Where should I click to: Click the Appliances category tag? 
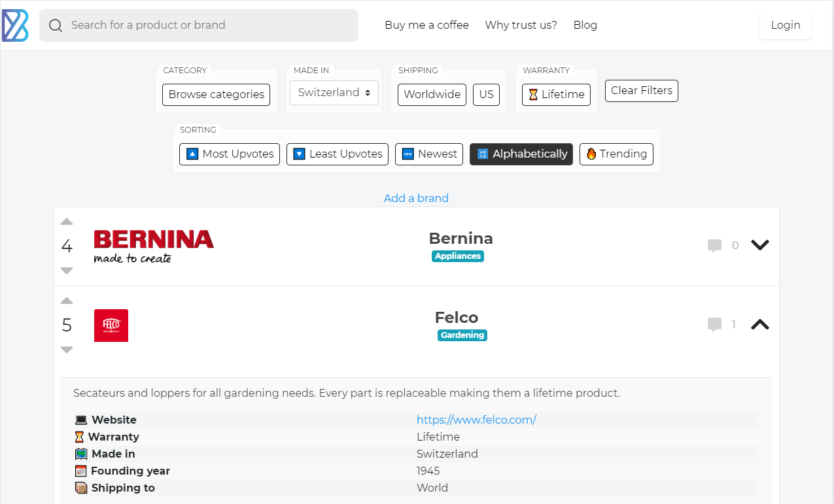click(458, 256)
